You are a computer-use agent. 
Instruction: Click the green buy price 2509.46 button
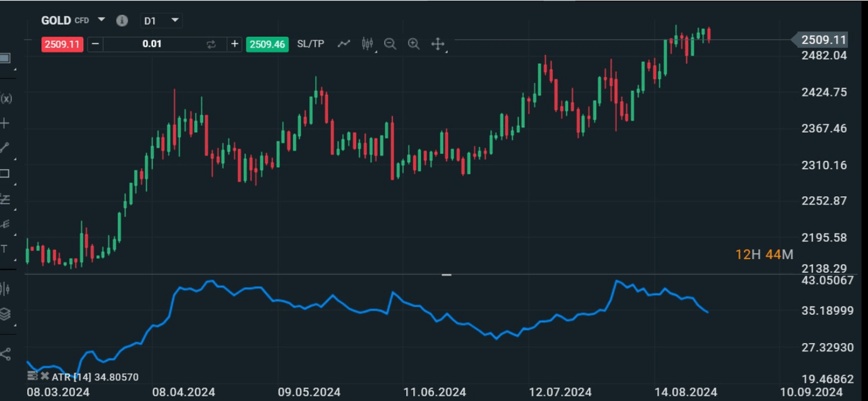[267, 44]
